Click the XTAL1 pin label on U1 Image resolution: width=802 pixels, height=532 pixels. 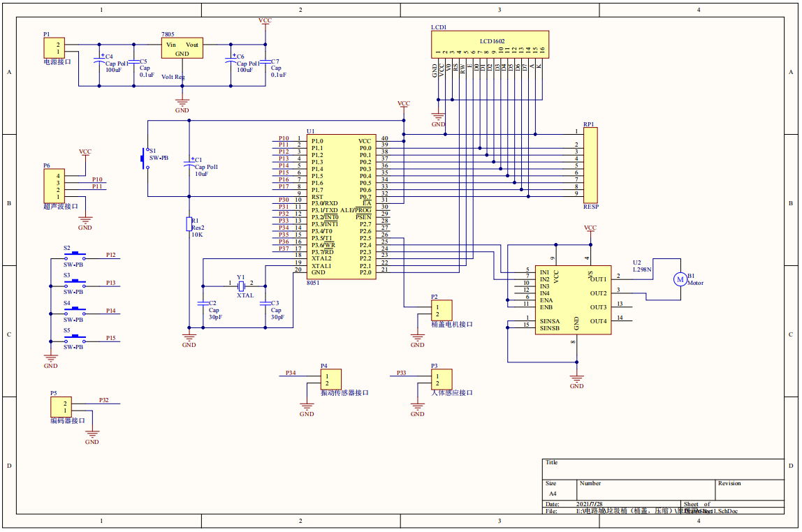coord(321,266)
